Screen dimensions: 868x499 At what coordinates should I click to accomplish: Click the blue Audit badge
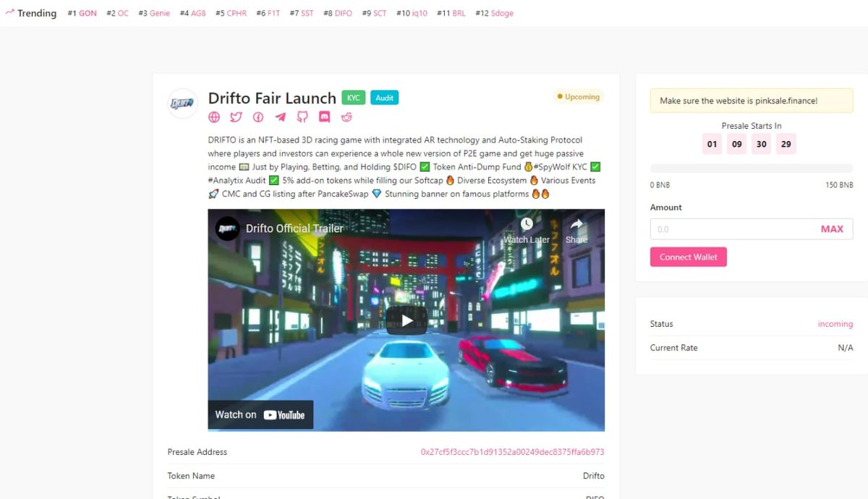[x=385, y=98]
